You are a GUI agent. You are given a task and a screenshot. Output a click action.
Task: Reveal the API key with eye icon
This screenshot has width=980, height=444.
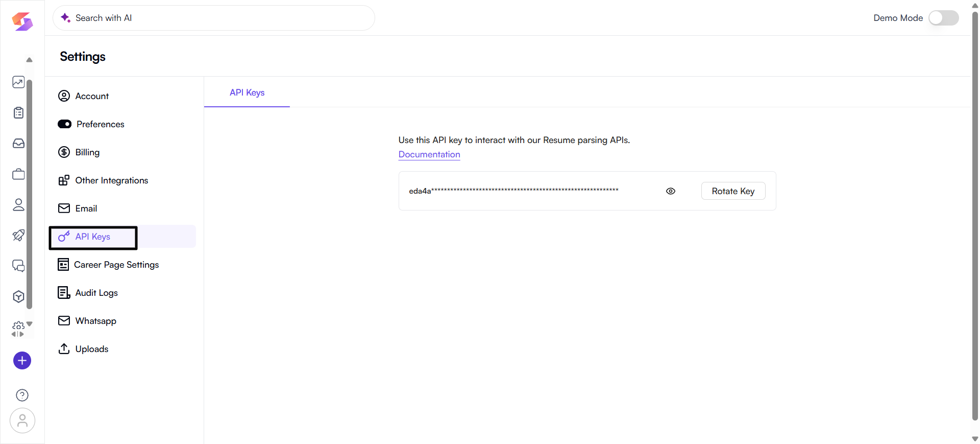coord(671,191)
